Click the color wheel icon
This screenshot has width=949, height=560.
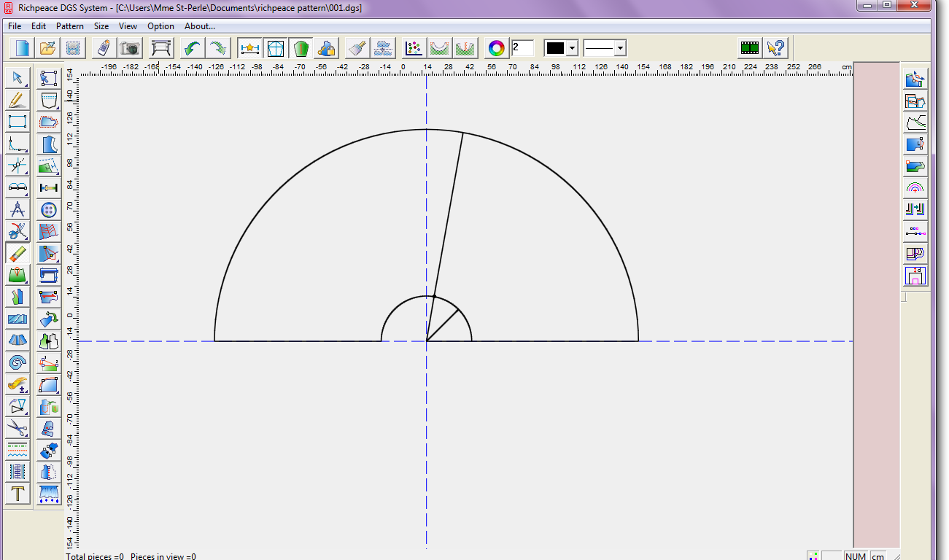click(496, 48)
